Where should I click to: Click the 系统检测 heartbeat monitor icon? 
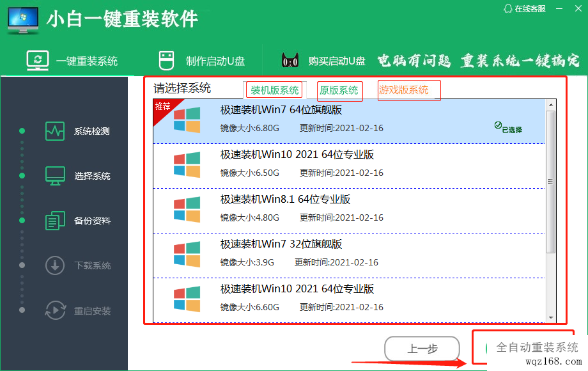tap(55, 131)
